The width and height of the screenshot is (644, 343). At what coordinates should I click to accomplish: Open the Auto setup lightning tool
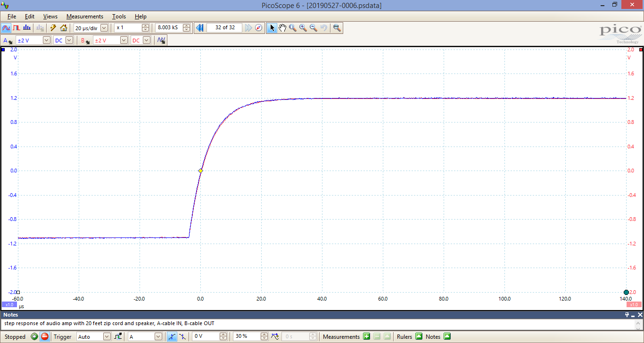click(x=53, y=28)
